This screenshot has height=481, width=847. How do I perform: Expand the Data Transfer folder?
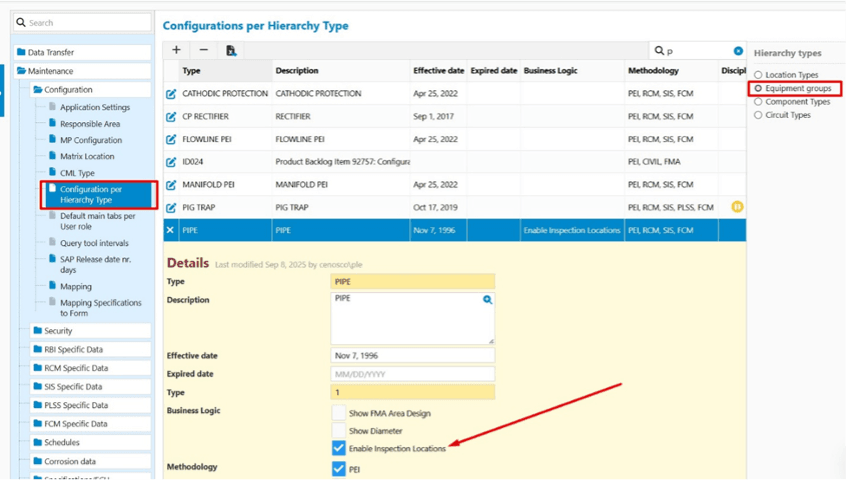tap(82, 52)
